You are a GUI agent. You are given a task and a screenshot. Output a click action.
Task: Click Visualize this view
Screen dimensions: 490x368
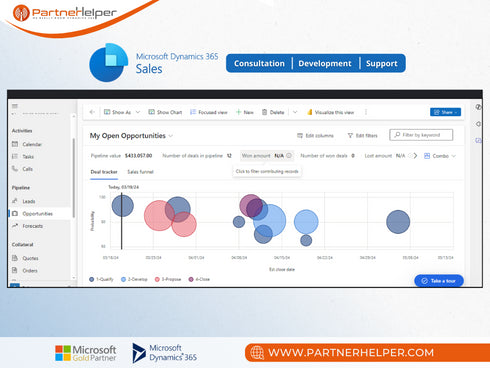tap(330, 112)
